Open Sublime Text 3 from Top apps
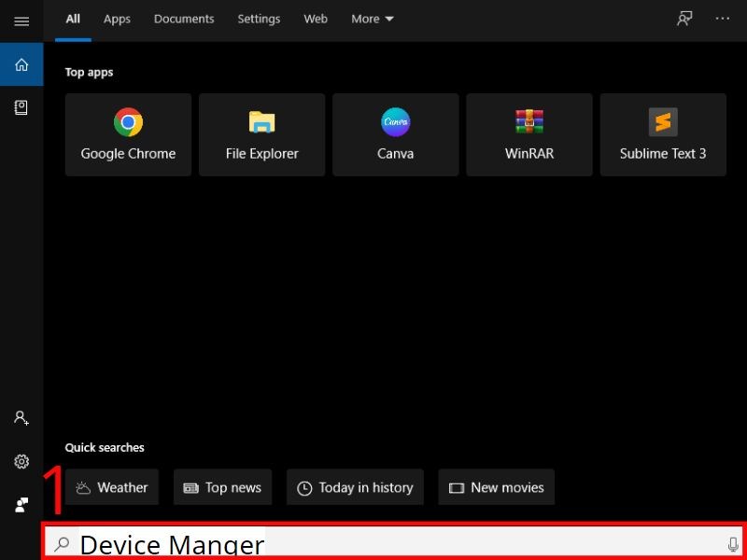Image resolution: width=747 pixels, height=560 pixels. (662, 133)
